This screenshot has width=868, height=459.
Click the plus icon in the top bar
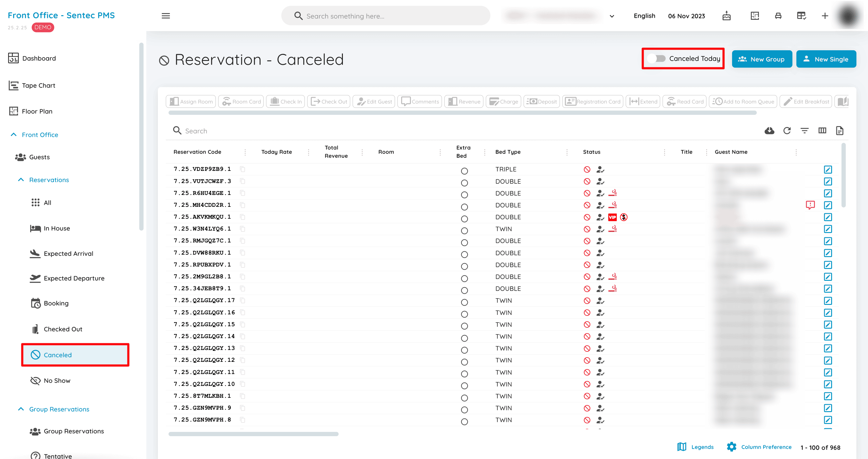pyautogui.click(x=824, y=16)
